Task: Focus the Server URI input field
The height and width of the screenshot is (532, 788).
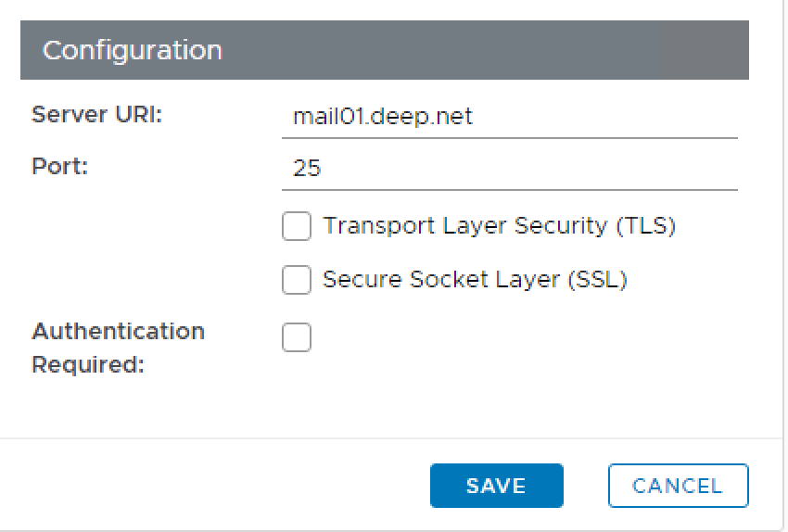Action: tap(510, 117)
